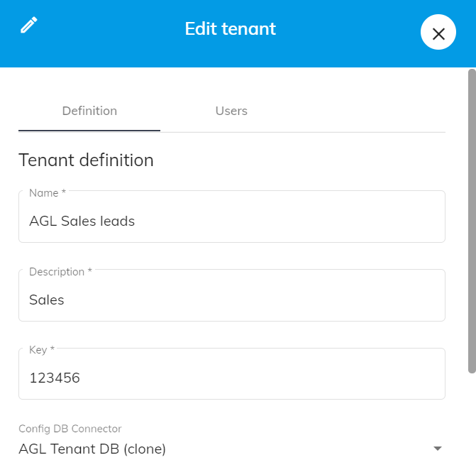Click the "Sales" text in Description
The image size is (476, 460).
pos(47,300)
